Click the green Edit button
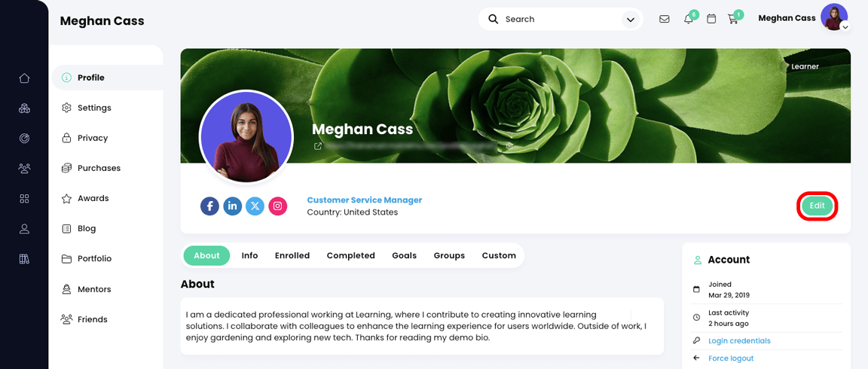 (x=817, y=206)
